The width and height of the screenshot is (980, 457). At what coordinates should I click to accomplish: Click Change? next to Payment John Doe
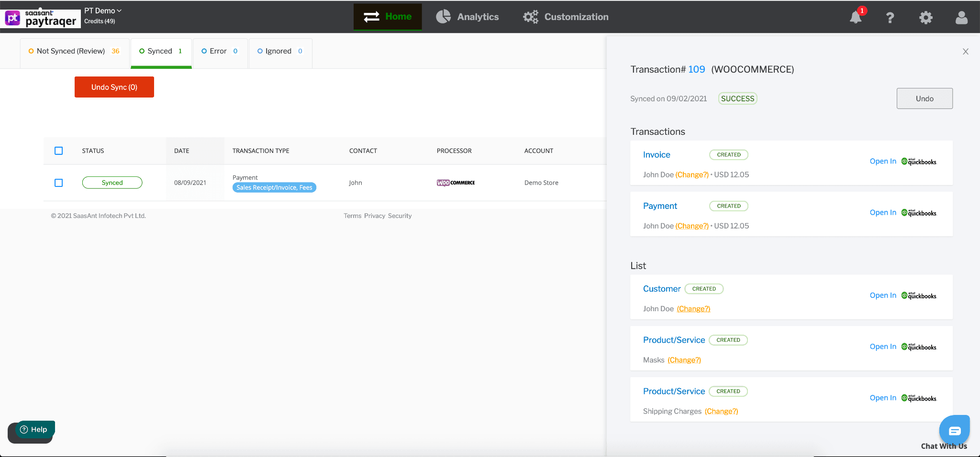[x=692, y=226]
